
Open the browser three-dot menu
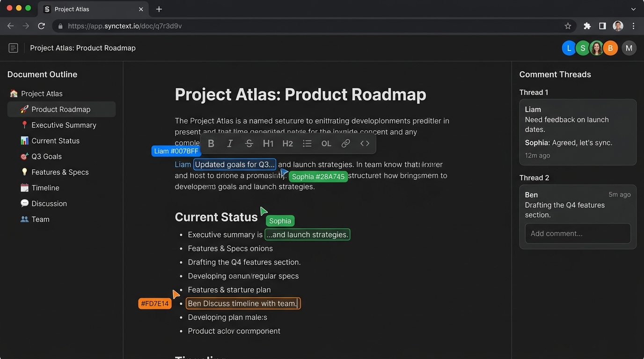coord(633,26)
